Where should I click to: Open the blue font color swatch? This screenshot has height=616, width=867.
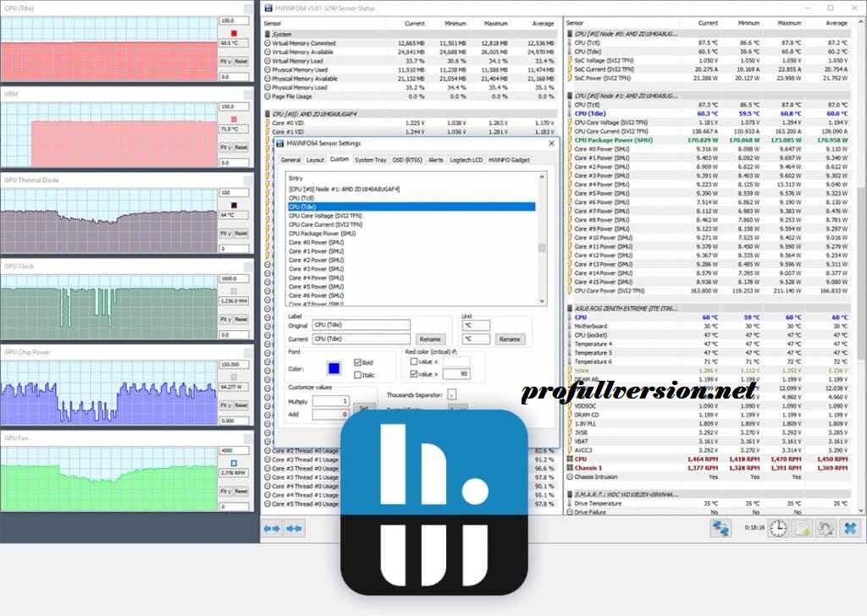click(334, 369)
